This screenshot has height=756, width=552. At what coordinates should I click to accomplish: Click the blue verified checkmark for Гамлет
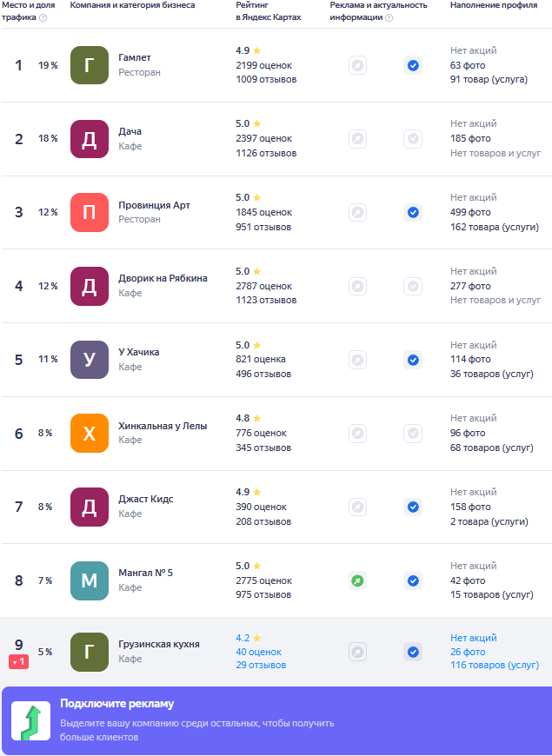413,65
